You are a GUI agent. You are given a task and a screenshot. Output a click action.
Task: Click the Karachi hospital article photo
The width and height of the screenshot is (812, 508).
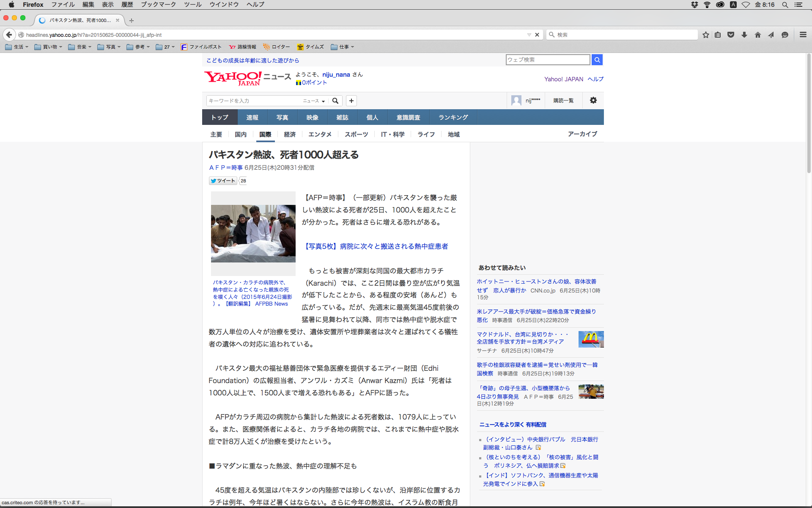(x=253, y=233)
